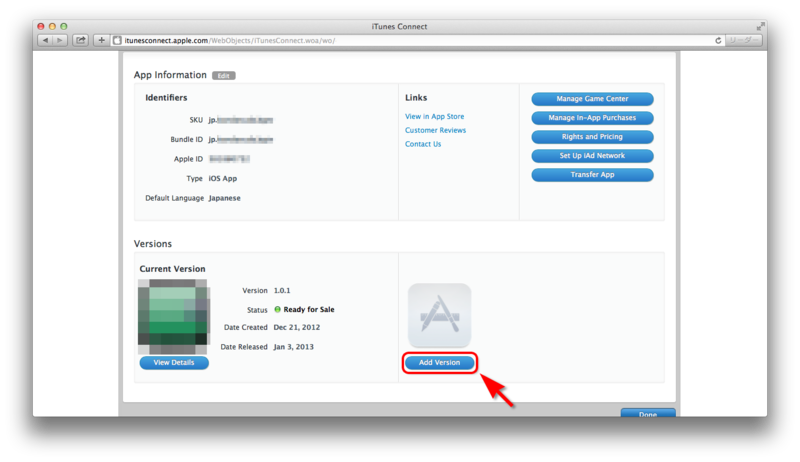Click the Add Version button

tap(439, 363)
